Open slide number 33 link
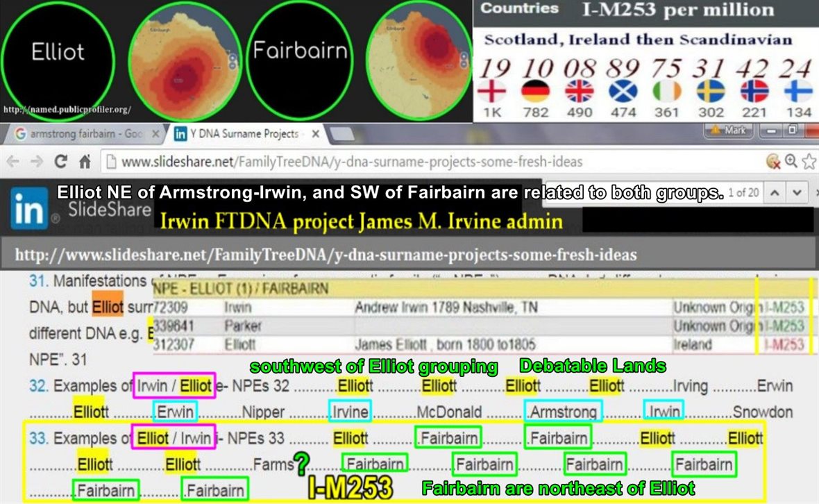The width and height of the screenshot is (819, 504). (x=38, y=437)
